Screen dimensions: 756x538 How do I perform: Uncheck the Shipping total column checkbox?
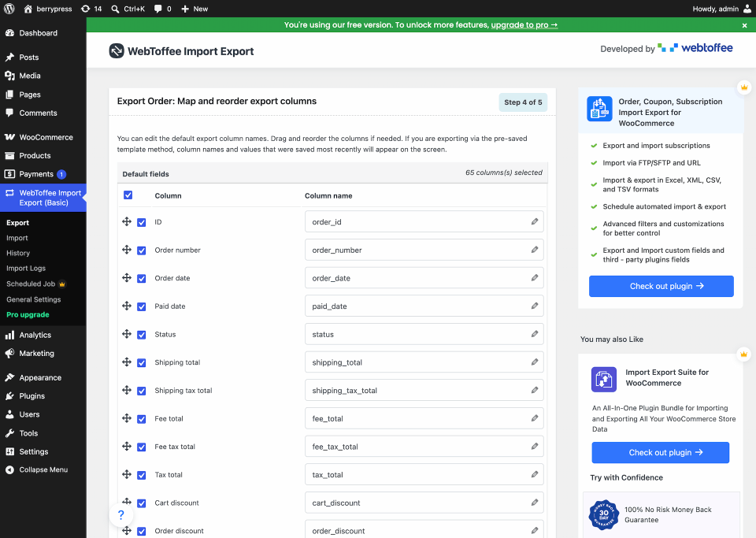pyautogui.click(x=141, y=362)
